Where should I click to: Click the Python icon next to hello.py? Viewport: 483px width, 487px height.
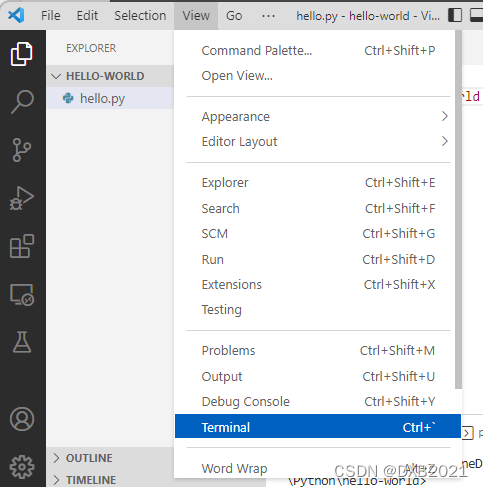pos(68,98)
